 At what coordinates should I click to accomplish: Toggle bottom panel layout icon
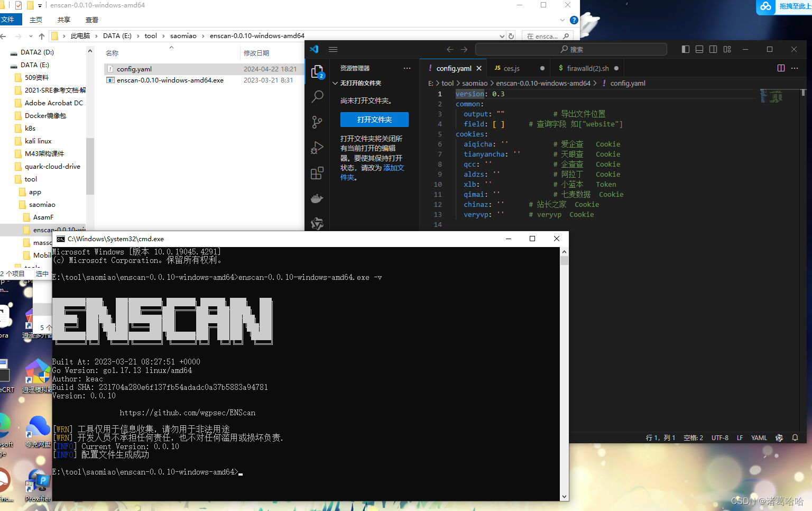coord(699,49)
